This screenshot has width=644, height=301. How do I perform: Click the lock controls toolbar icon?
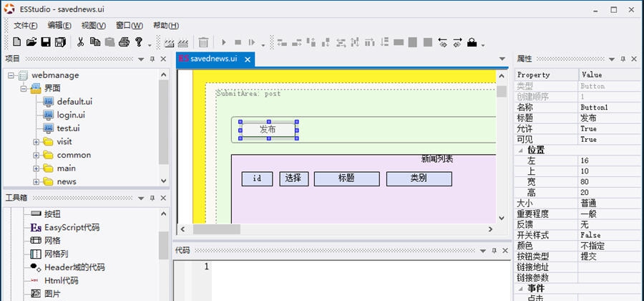point(472,42)
